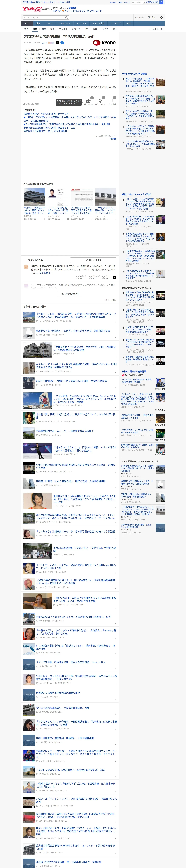The height and width of the screenshot is (868, 186).
Task: Toggle the コメント非表示 checkbox
Action: (x=102, y=300)
